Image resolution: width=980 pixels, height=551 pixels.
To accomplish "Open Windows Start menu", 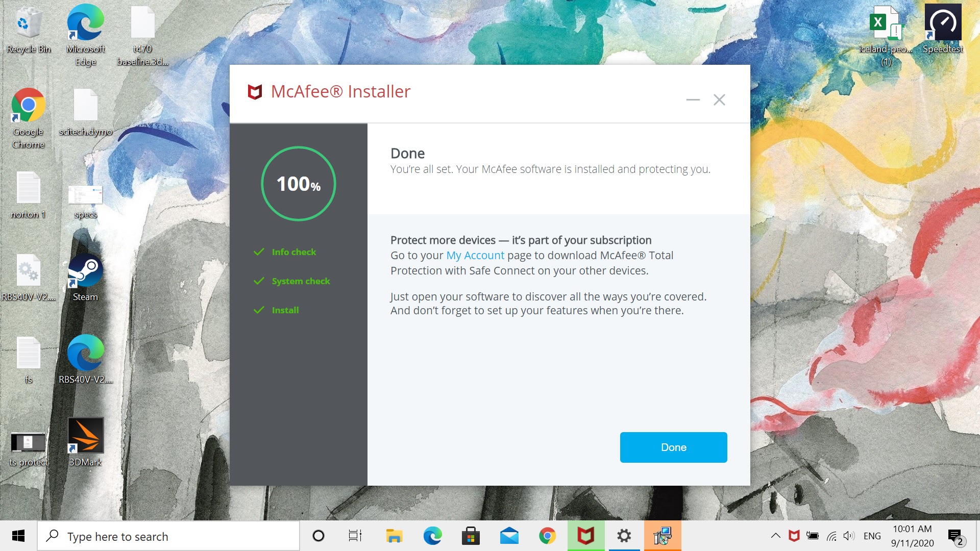I will (17, 536).
